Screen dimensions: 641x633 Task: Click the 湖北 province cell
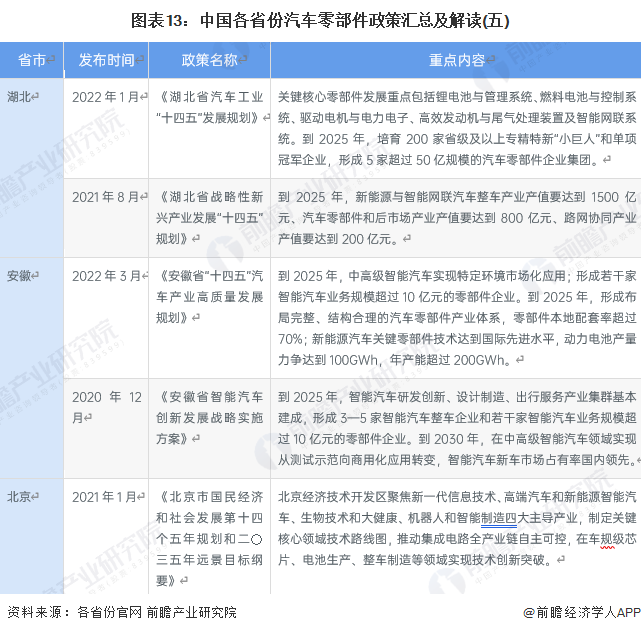[x=20, y=97]
